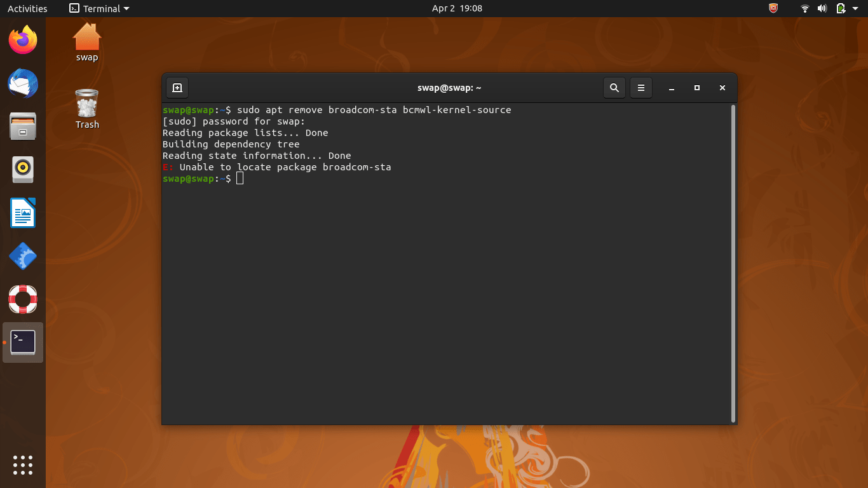Open the terminal hamburger menu
868x488 pixels.
click(641, 88)
